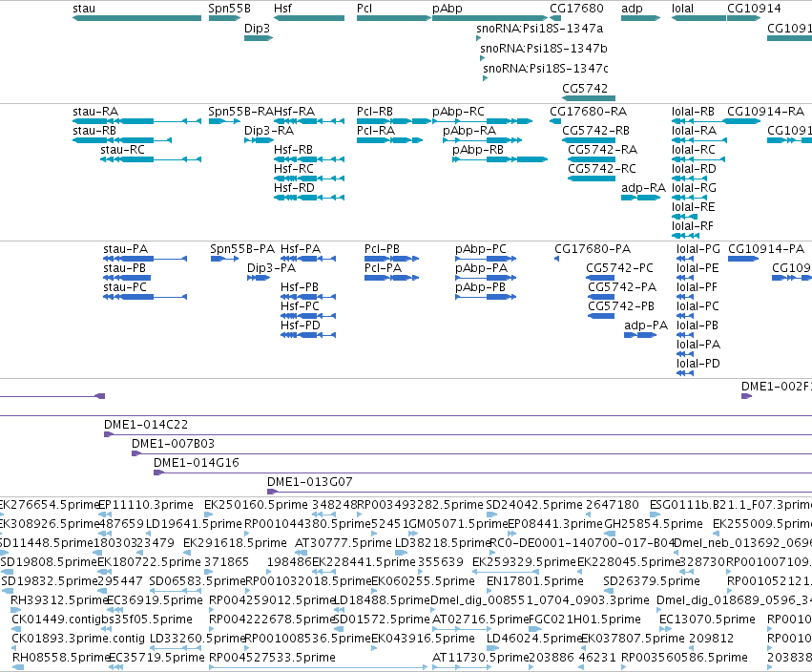Click the teal gene bar under CG5742
Viewport: 812px width, 672px height.
(x=589, y=98)
